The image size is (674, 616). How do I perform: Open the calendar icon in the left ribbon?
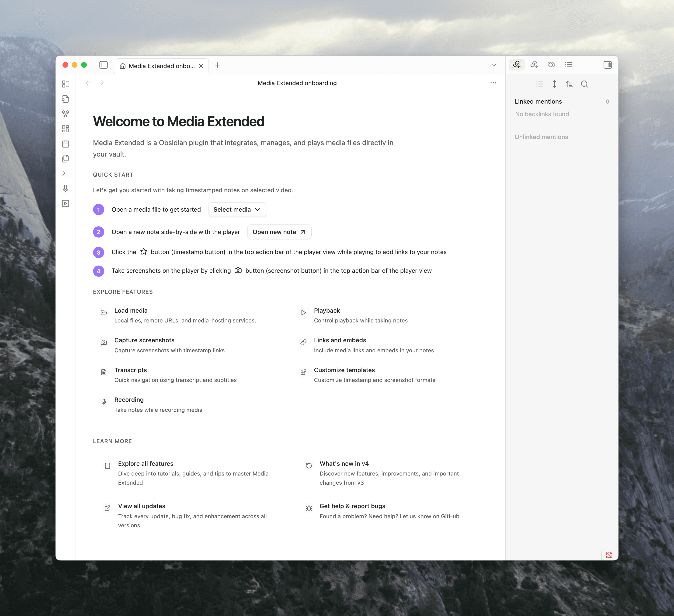click(66, 143)
